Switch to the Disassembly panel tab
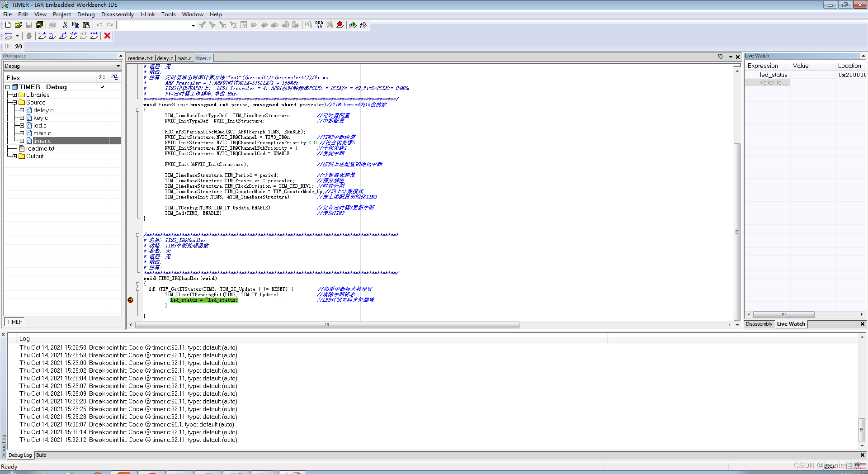This screenshot has width=868, height=474. click(x=759, y=324)
